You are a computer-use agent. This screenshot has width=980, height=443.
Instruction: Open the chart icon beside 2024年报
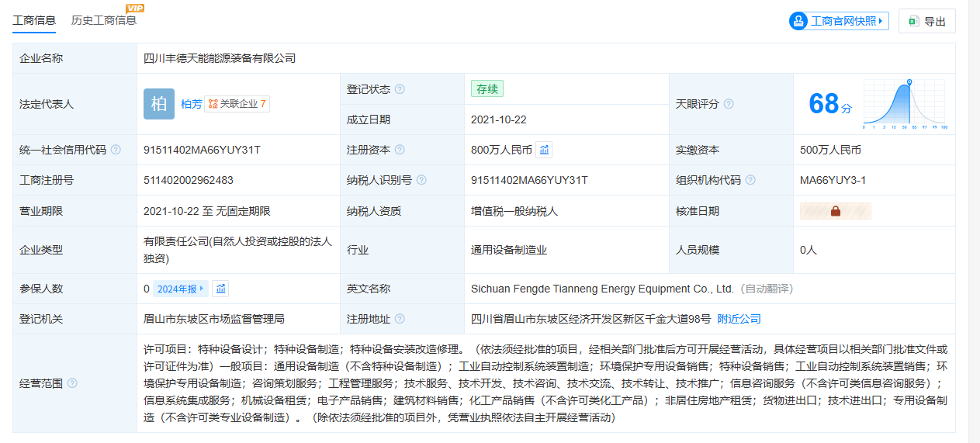click(220, 289)
